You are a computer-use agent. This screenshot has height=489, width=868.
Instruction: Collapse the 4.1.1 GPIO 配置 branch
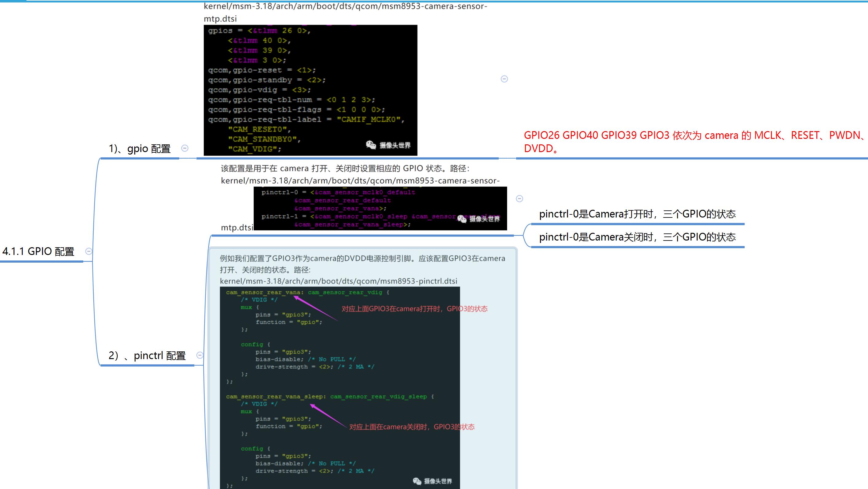click(x=89, y=251)
